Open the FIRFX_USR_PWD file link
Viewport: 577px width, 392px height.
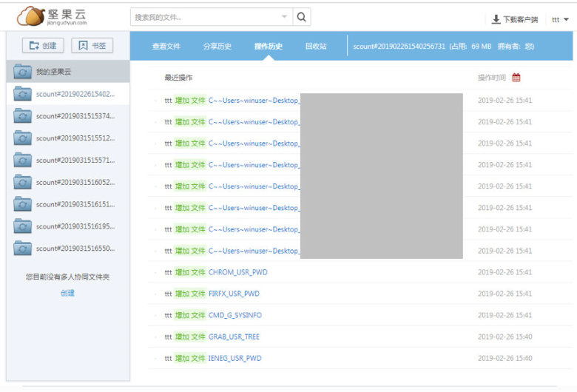pyautogui.click(x=234, y=294)
